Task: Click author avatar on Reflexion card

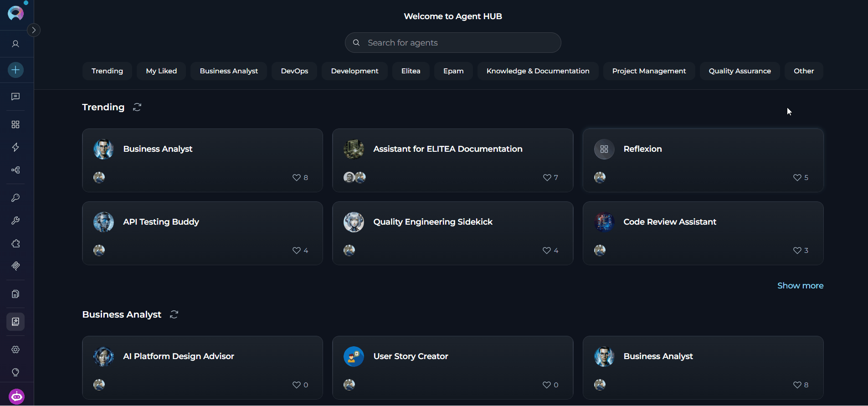Action: [x=600, y=177]
